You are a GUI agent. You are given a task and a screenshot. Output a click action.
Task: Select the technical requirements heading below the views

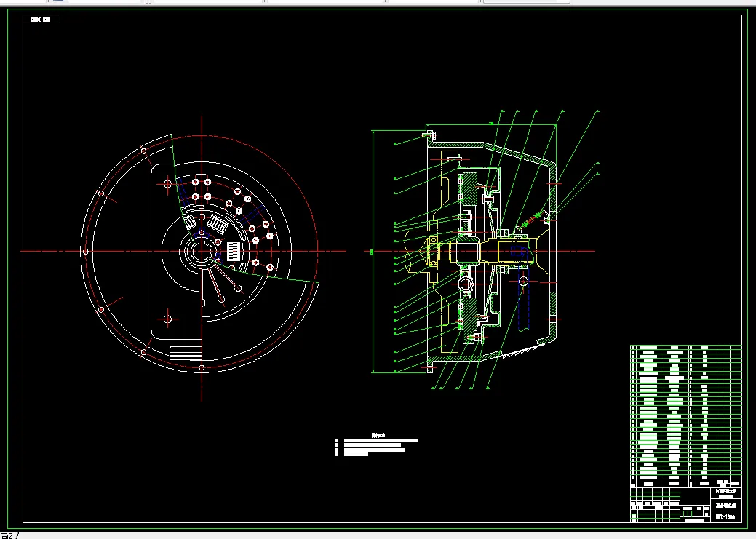tap(378, 435)
